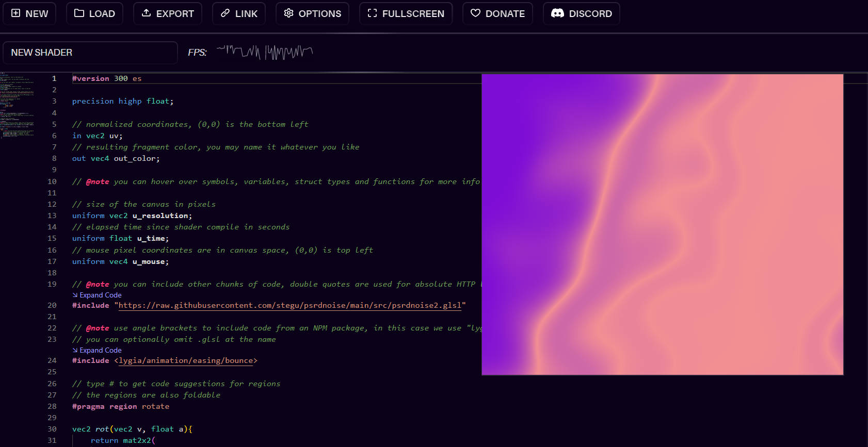Viewport: 868px width, 447px height.
Task: Click the rot function name
Action: tap(102, 429)
